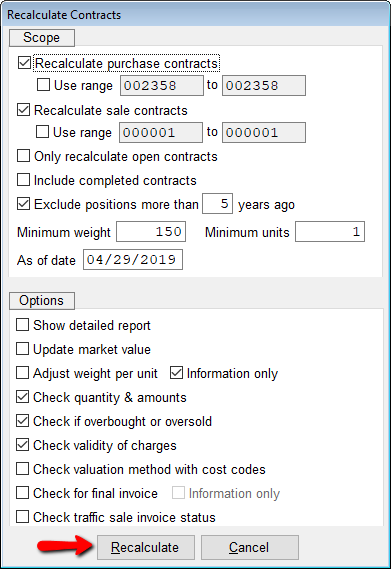This screenshot has height=569, width=391.
Task: Click the Recalculate button
Action: click(146, 547)
